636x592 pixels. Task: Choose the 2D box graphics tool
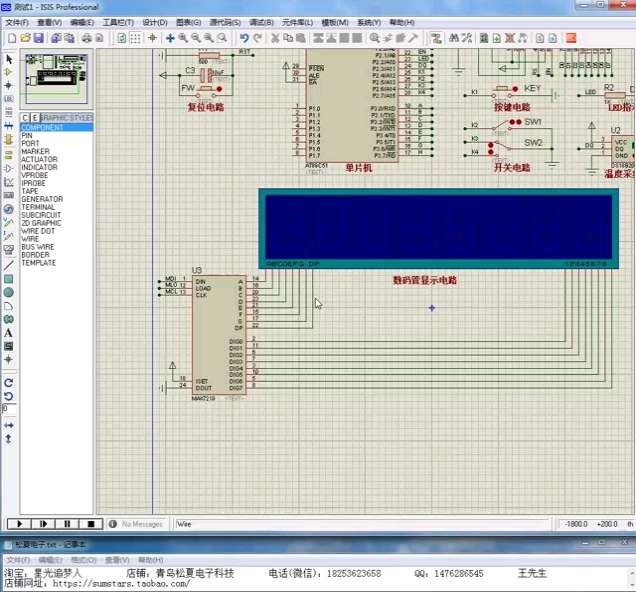pos(9,279)
